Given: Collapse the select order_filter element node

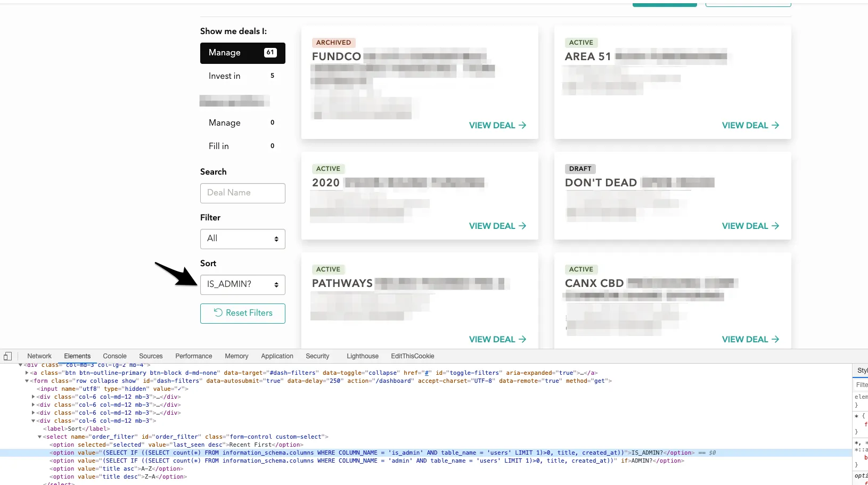Looking at the screenshot, I should (39, 437).
